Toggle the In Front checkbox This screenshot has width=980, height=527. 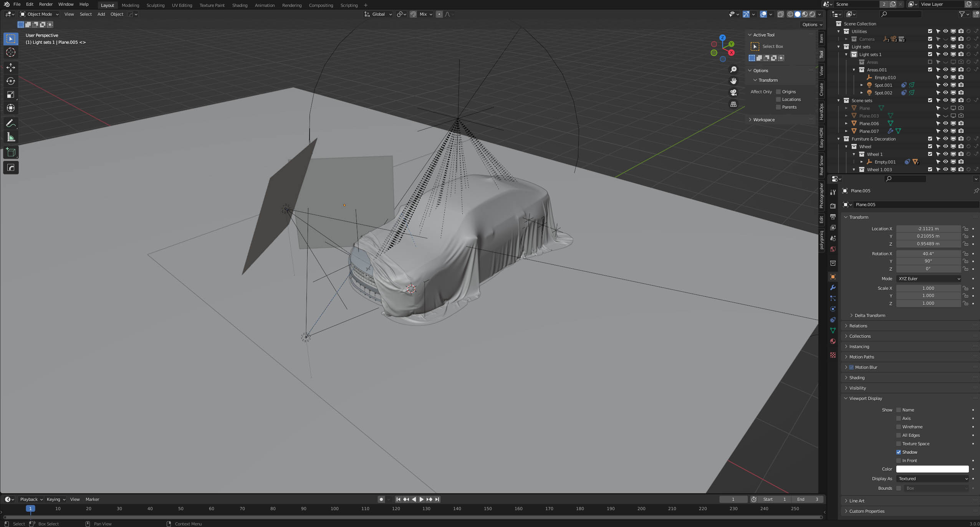[x=898, y=460]
